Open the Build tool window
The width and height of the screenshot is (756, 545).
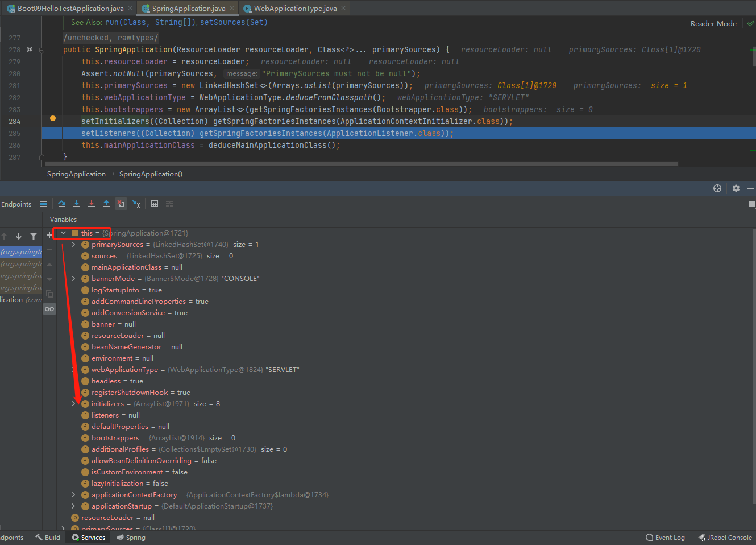(x=48, y=538)
